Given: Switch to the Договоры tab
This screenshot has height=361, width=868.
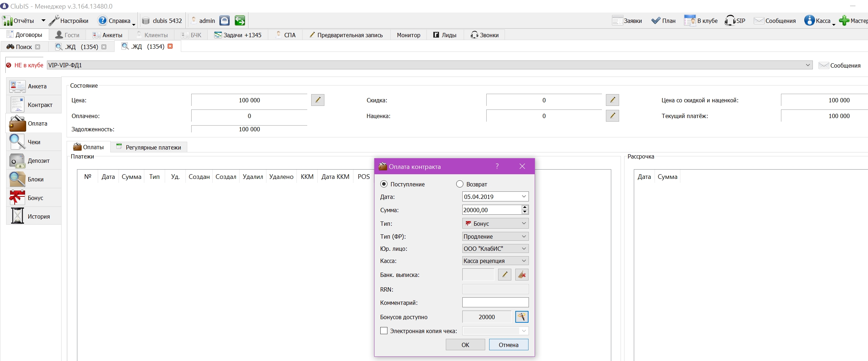Looking at the screenshot, I should 24,35.
